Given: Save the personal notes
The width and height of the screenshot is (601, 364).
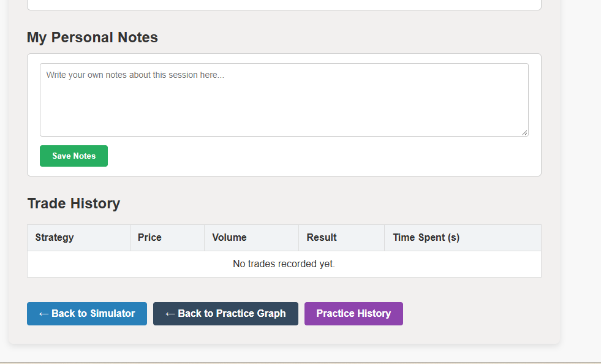Looking at the screenshot, I should click(x=74, y=156).
